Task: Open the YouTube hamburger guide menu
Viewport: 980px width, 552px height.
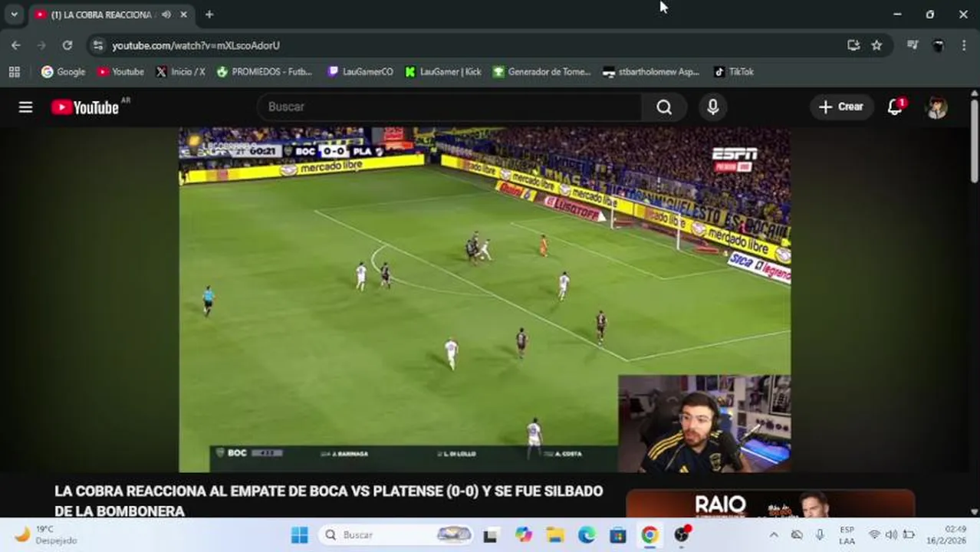Action: (25, 107)
